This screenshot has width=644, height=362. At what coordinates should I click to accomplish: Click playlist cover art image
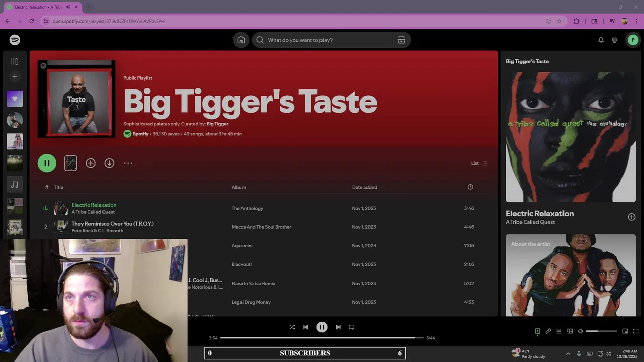tap(76, 99)
